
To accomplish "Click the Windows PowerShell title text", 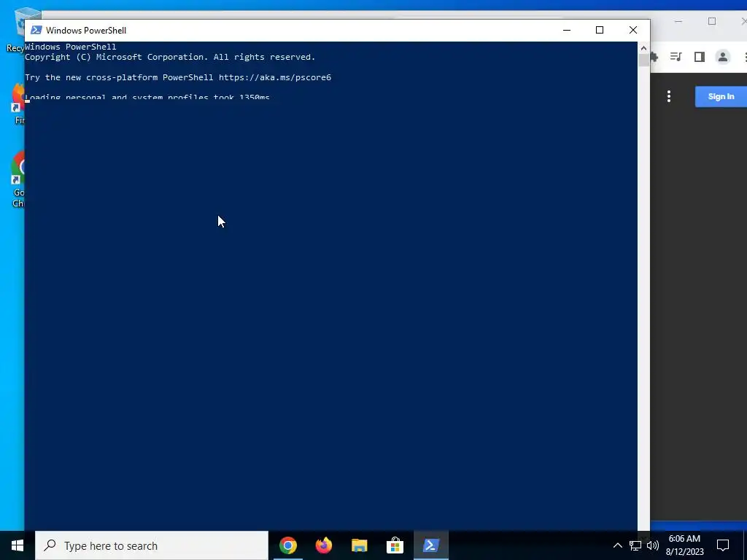I will (x=86, y=31).
